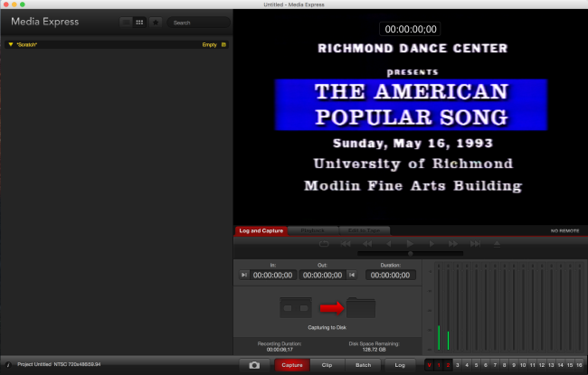Click the Scratch bin's yellow folder icon

[x=223, y=44]
